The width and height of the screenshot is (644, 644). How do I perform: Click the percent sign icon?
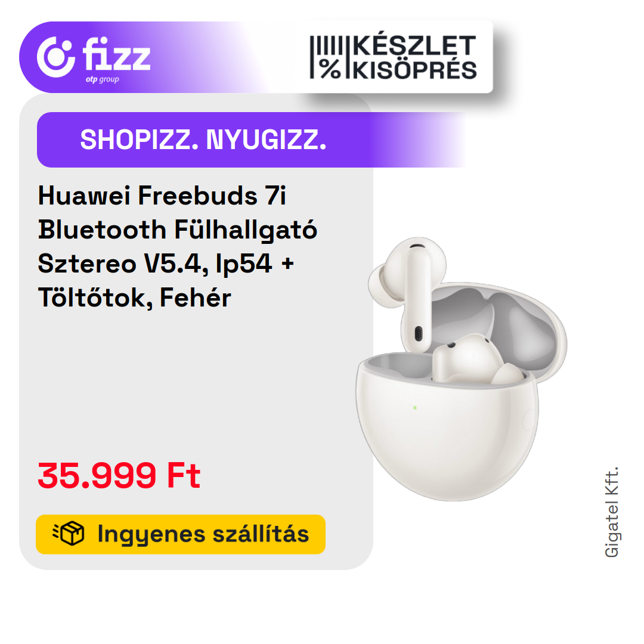coord(330,69)
